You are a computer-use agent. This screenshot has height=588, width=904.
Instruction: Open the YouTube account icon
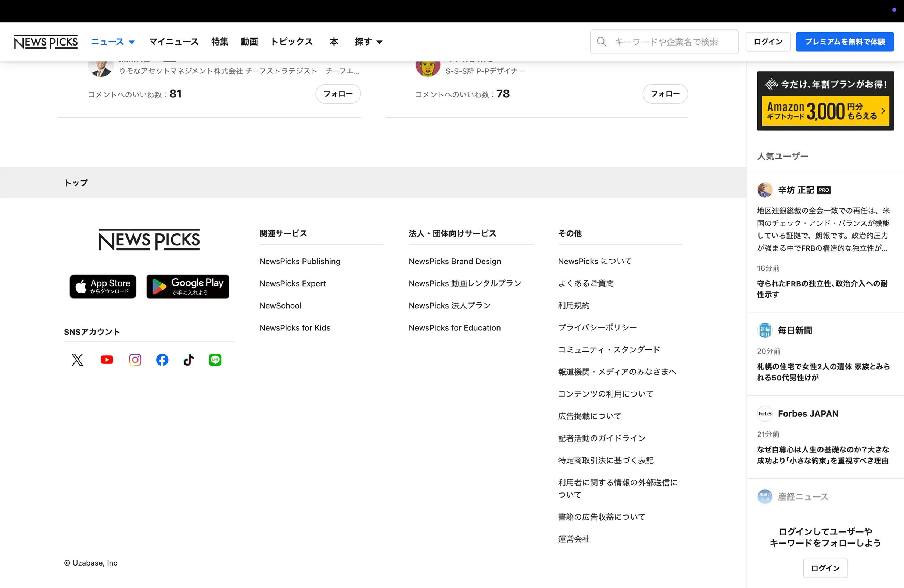click(107, 359)
